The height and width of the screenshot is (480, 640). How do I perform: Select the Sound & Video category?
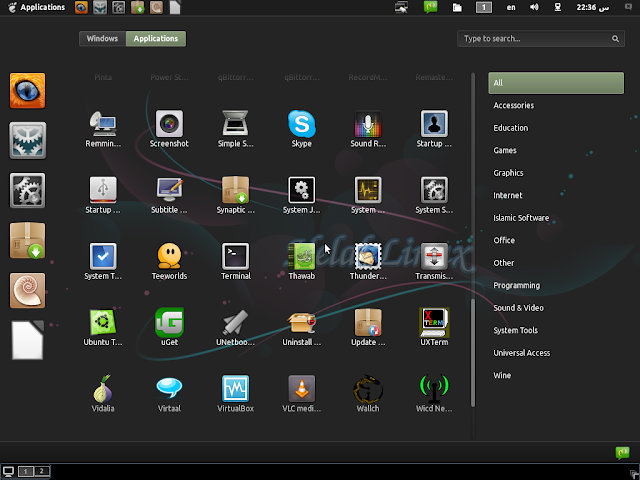(518, 308)
